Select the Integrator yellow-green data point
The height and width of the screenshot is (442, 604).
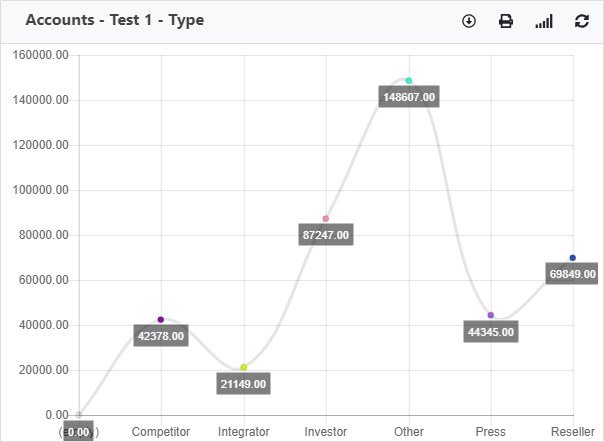point(243,367)
